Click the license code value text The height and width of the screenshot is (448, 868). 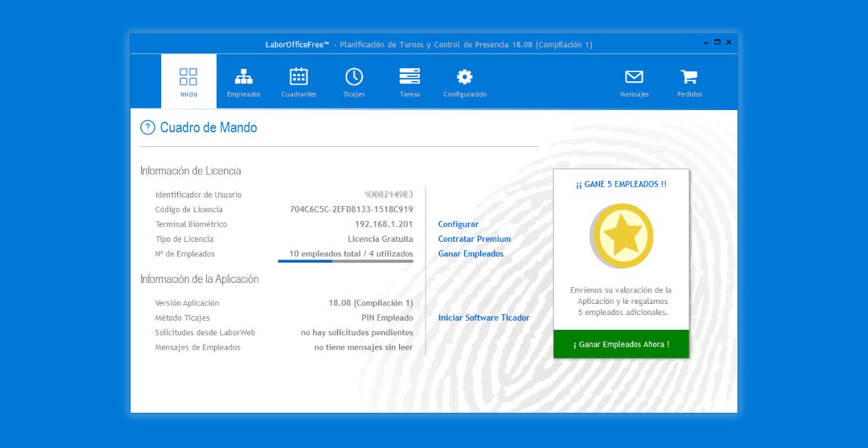pos(352,210)
